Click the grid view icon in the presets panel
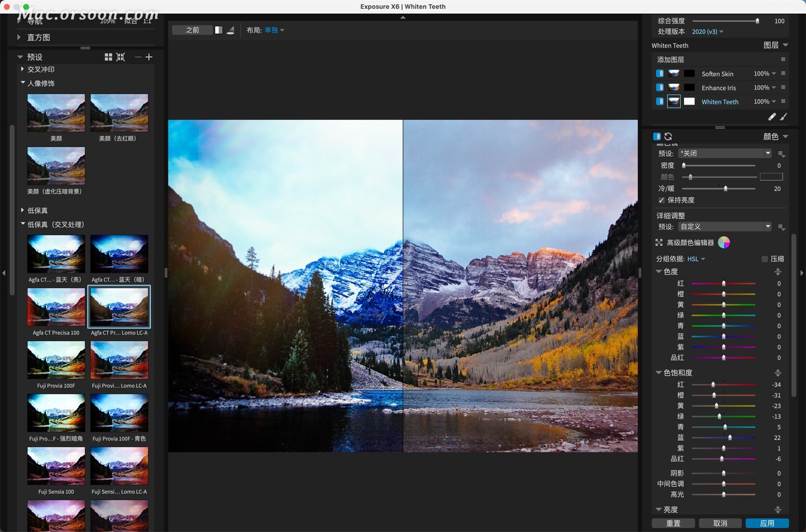The height and width of the screenshot is (532, 806). tap(108, 57)
